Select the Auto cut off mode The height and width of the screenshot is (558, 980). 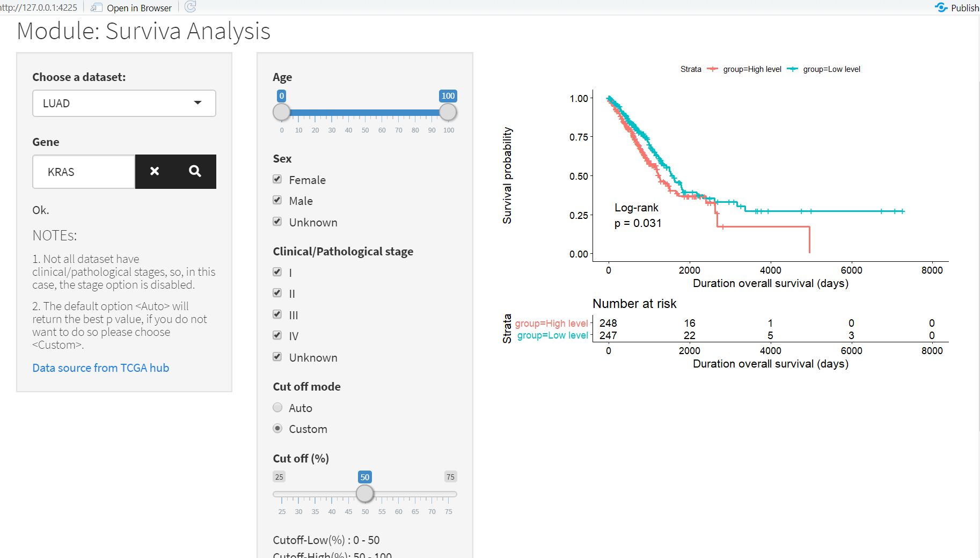277,407
